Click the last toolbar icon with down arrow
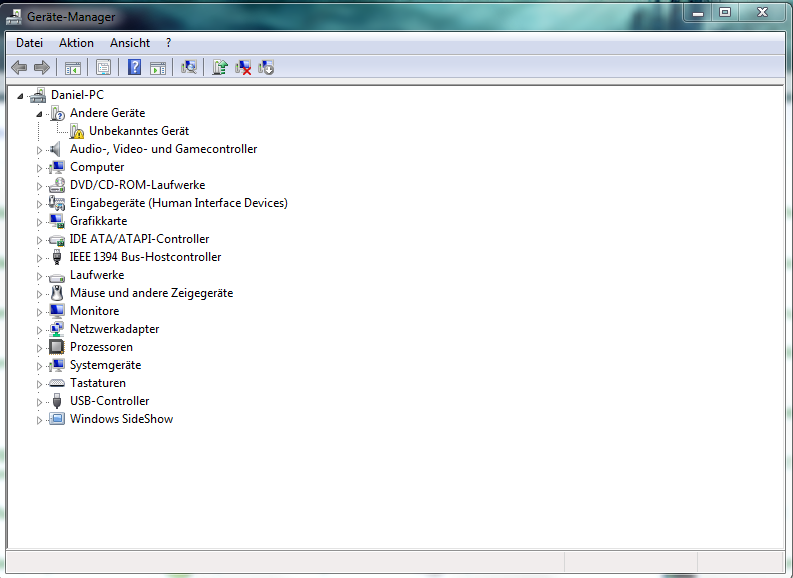The width and height of the screenshot is (793, 578). click(266, 67)
